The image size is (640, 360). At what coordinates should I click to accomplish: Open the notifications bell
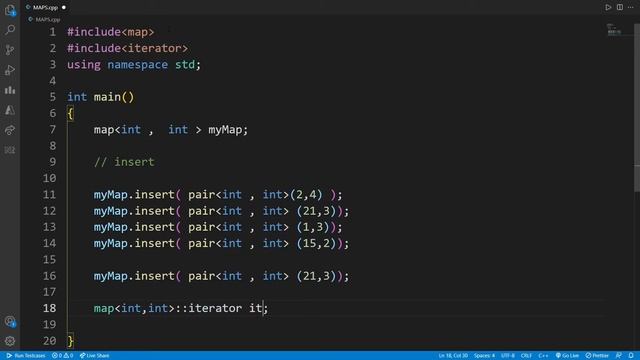pos(631,356)
